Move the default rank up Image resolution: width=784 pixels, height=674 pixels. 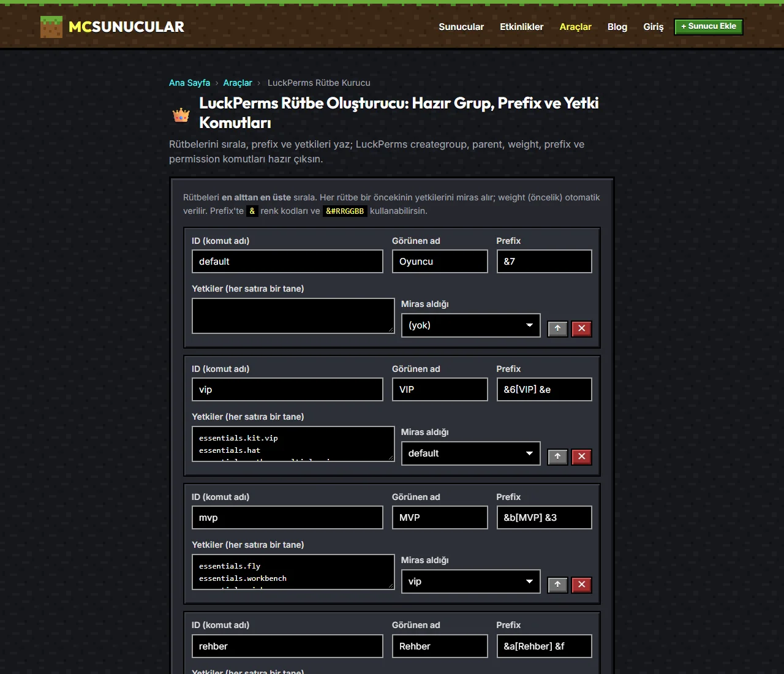point(557,328)
